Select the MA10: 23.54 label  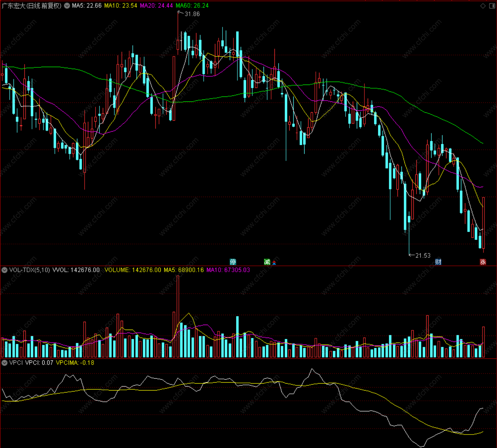tap(121, 6)
